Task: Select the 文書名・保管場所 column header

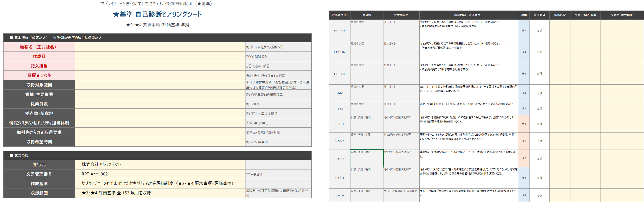Action: tap(622, 15)
